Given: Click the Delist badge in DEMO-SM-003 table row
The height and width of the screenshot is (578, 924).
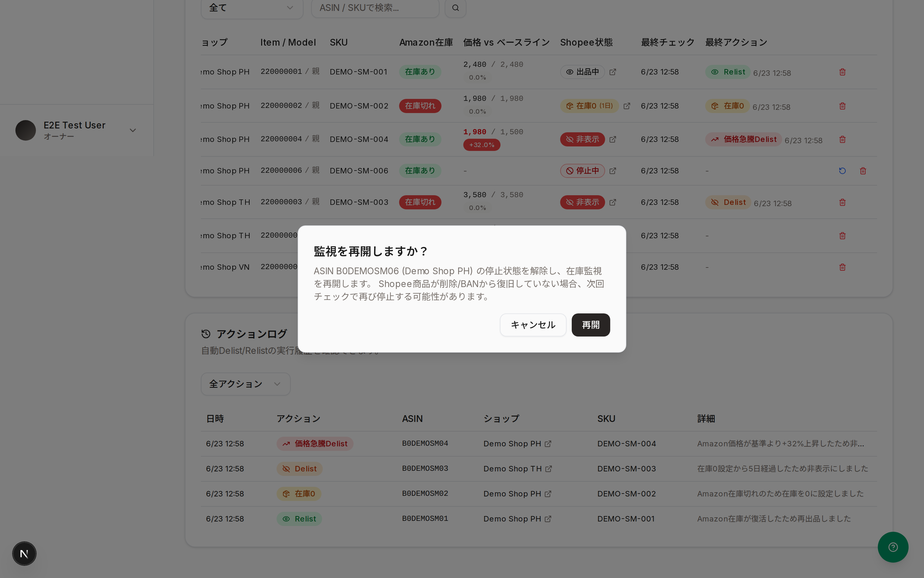Looking at the screenshot, I should click(x=728, y=202).
